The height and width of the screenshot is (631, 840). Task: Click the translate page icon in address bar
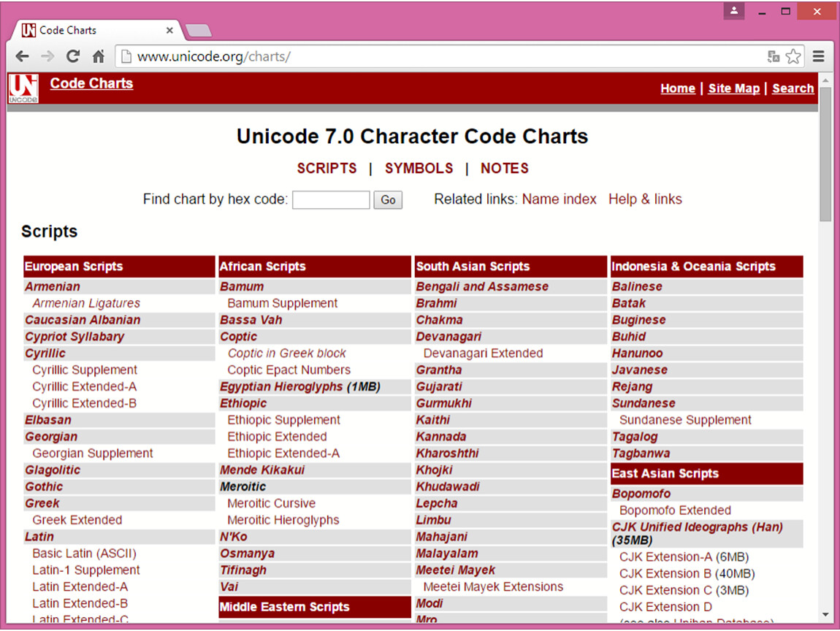coord(774,56)
